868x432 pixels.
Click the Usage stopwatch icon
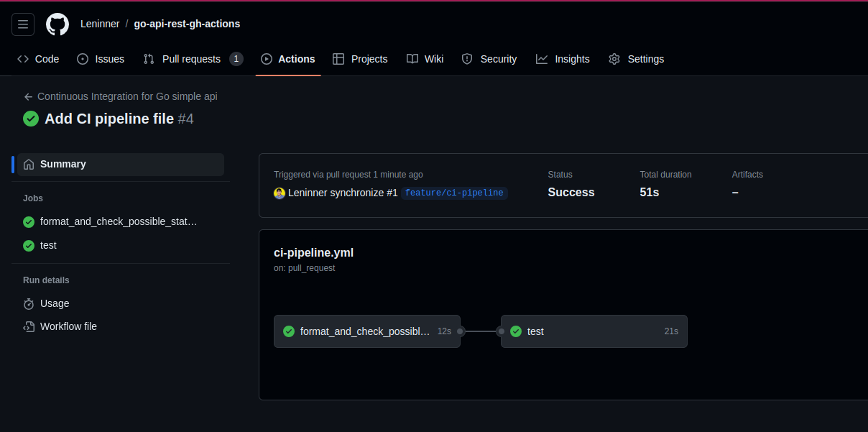click(29, 303)
